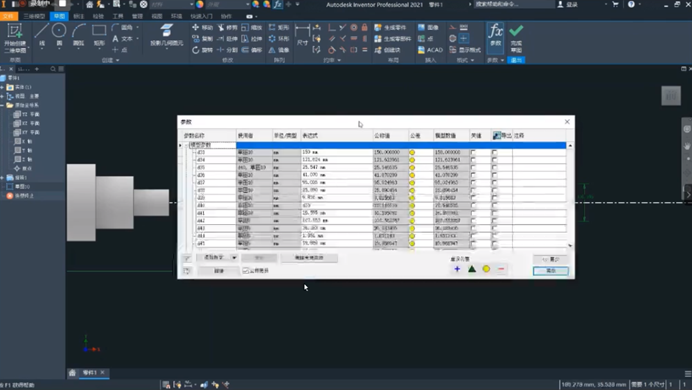
Task: Click the Text (文本) tool
Action: coord(123,39)
